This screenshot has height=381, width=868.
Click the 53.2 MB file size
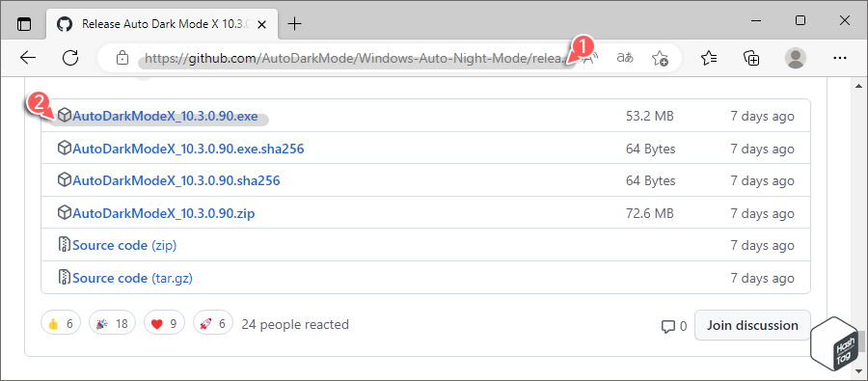[650, 117]
